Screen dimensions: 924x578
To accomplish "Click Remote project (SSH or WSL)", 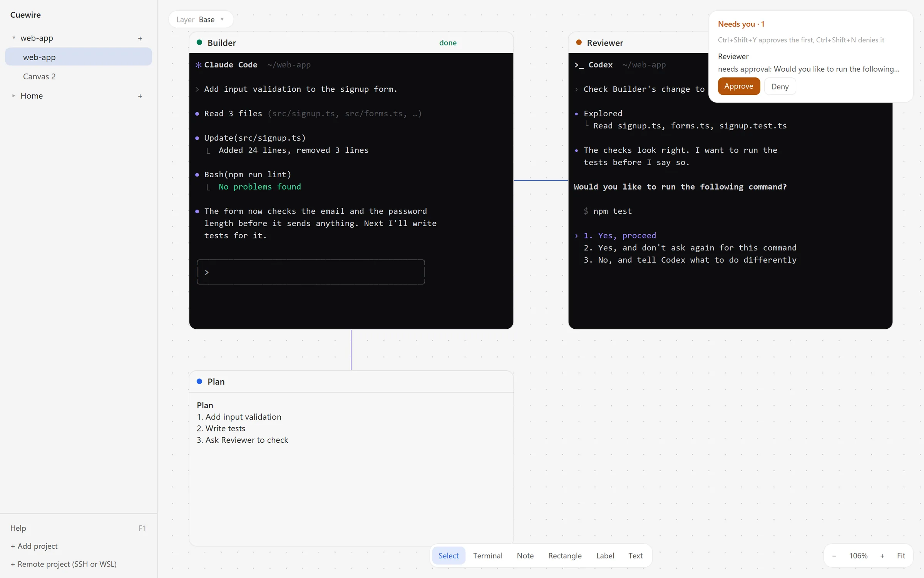I will 64,564.
